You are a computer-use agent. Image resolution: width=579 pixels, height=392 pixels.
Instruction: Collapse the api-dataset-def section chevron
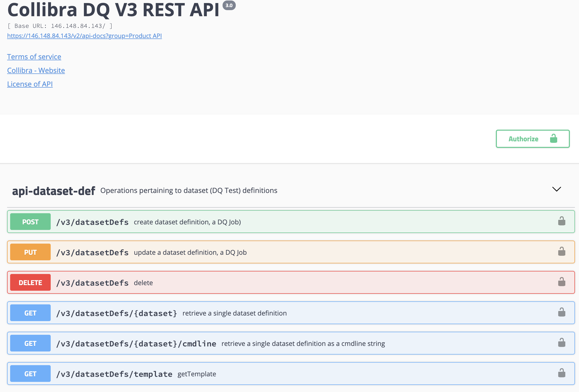click(x=557, y=189)
